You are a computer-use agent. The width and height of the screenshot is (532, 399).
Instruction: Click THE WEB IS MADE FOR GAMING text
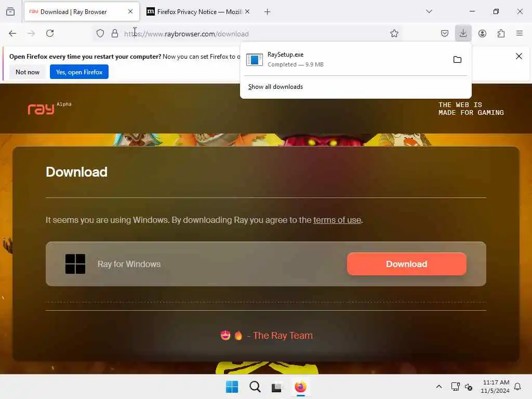click(471, 109)
